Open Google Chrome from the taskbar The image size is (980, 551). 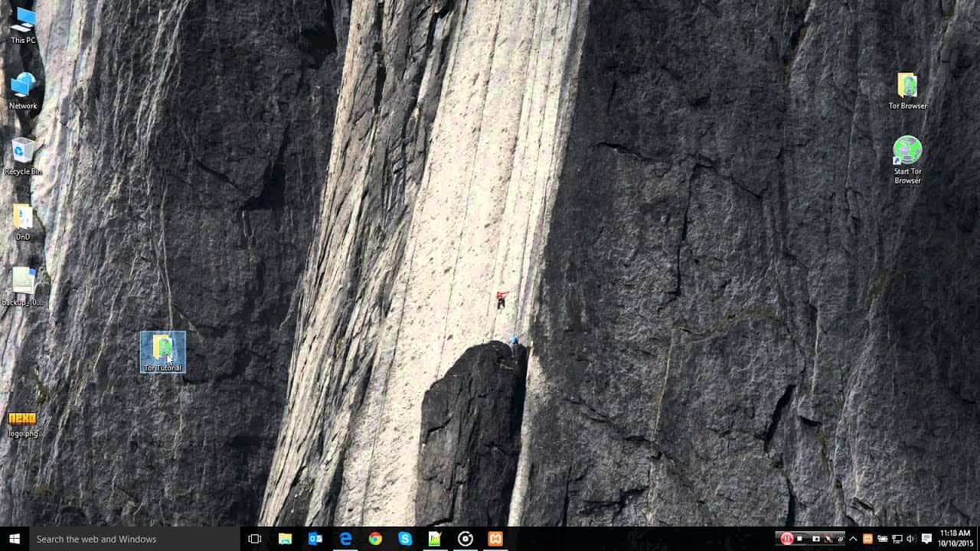(x=375, y=539)
